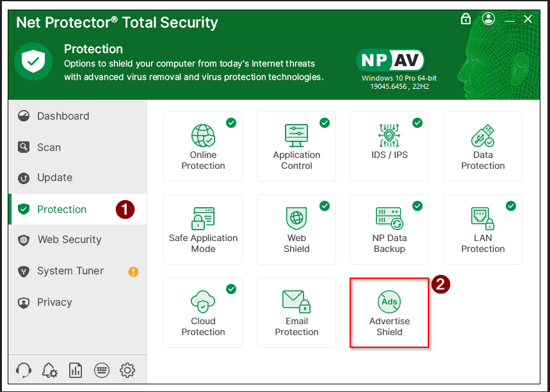The image size is (550, 392).
Task: Click the headset support icon
Action: (24, 370)
